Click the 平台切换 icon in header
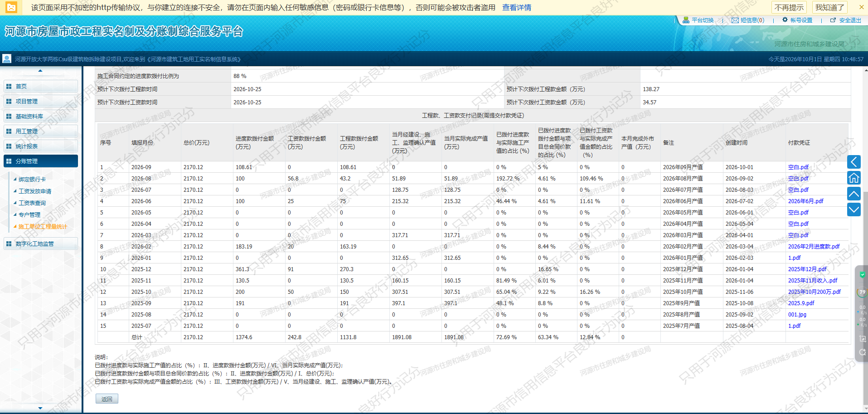This screenshot has height=414, width=868. click(x=686, y=20)
